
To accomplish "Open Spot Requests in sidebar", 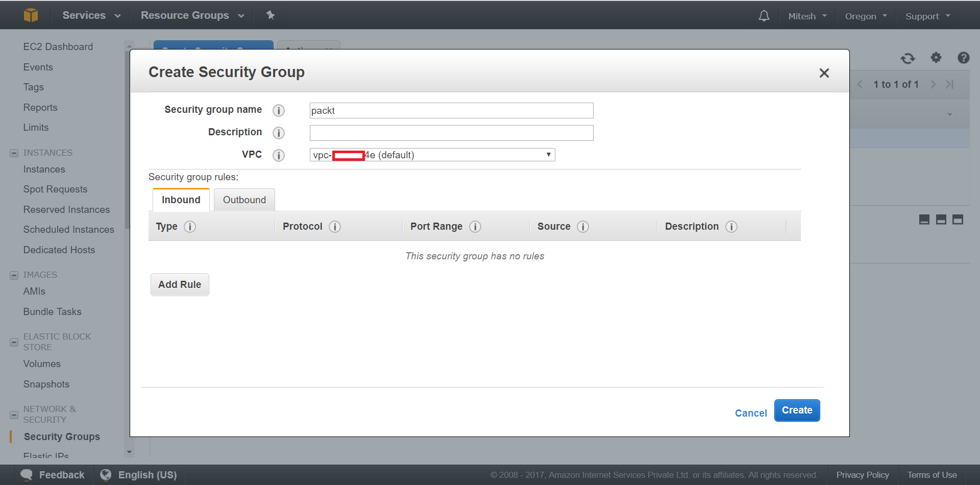I will tap(55, 189).
